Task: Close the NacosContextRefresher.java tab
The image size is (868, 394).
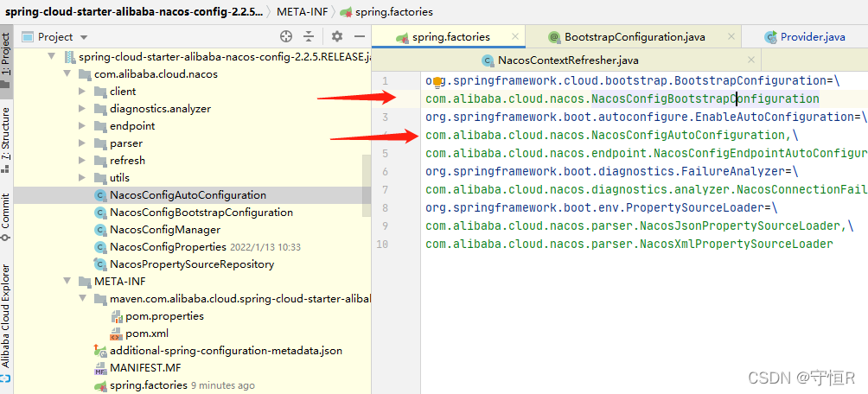Action: click(x=751, y=60)
